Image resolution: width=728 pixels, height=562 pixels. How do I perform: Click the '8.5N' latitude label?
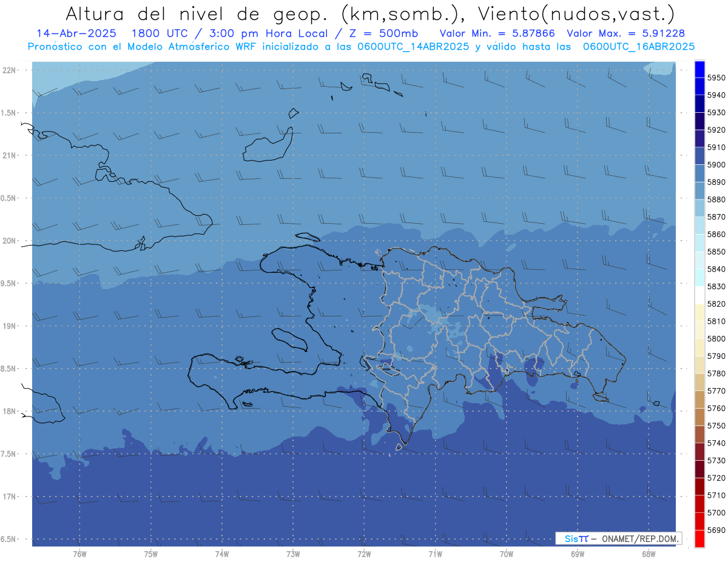(x=8, y=369)
